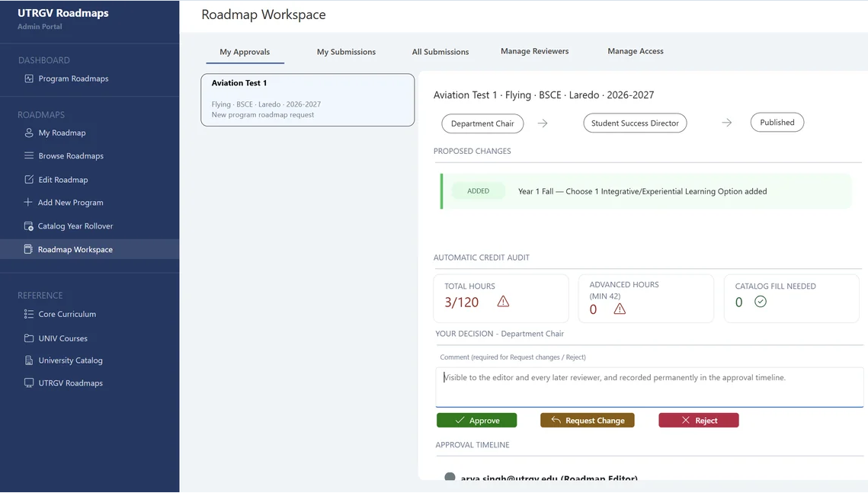Open Program Roadmaps in the sidebar

tap(74, 78)
